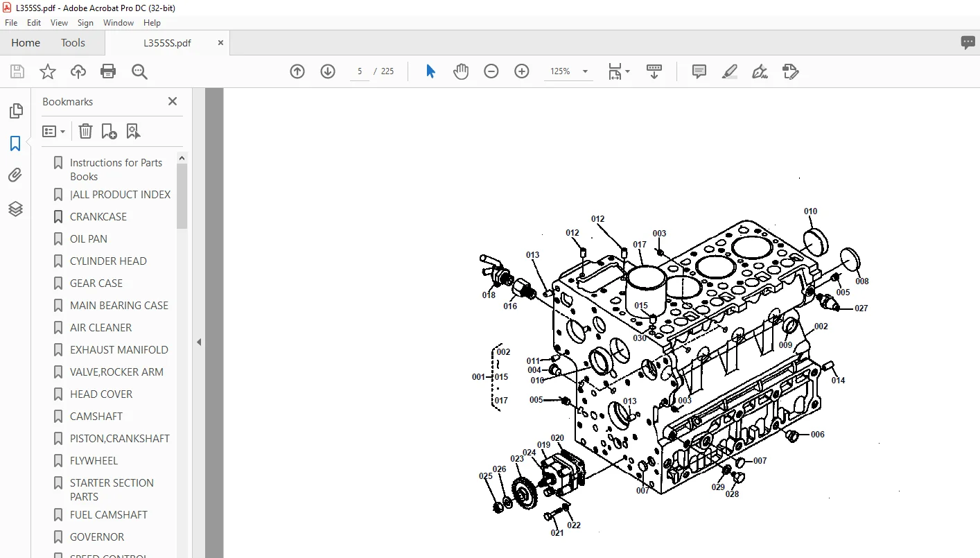The image size is (980, 558).
Task: Go to the previous page with the up arrow
Action: click(x=297, y=71)
